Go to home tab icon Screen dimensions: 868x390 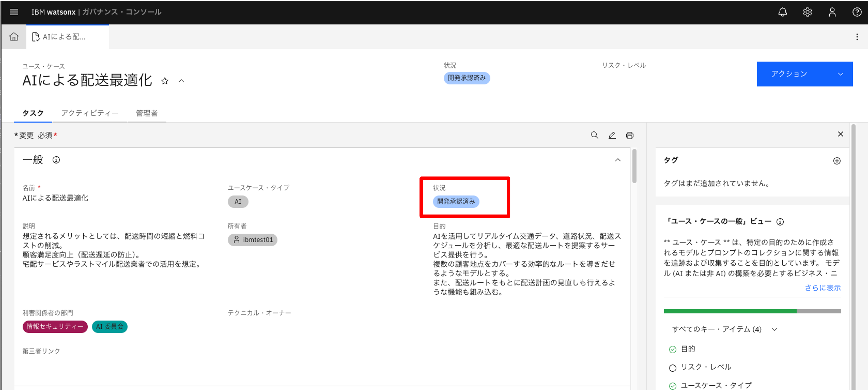(x=14, y=36)
